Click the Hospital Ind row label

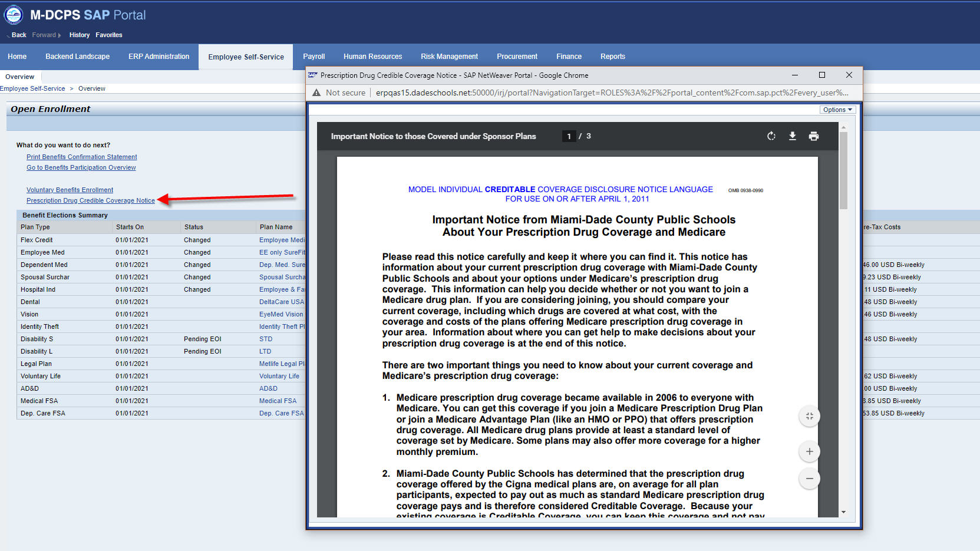click(38, 289)
